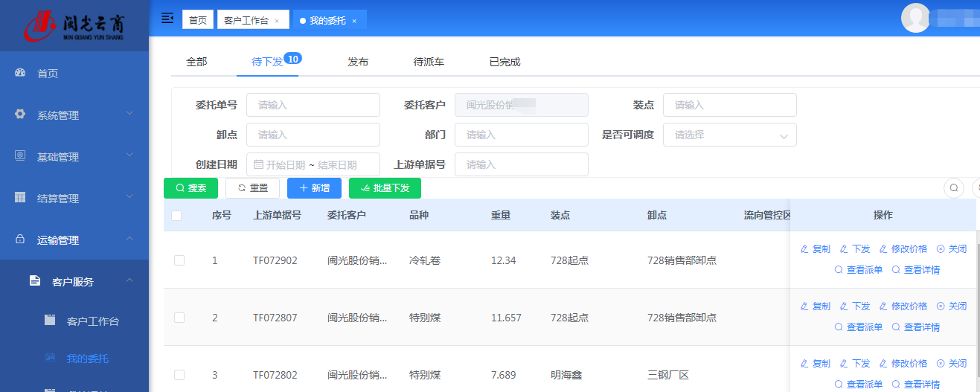Check the box for row 1 TF072902
The height and width of the screenshot is (392, 980).
click(179, 260)
